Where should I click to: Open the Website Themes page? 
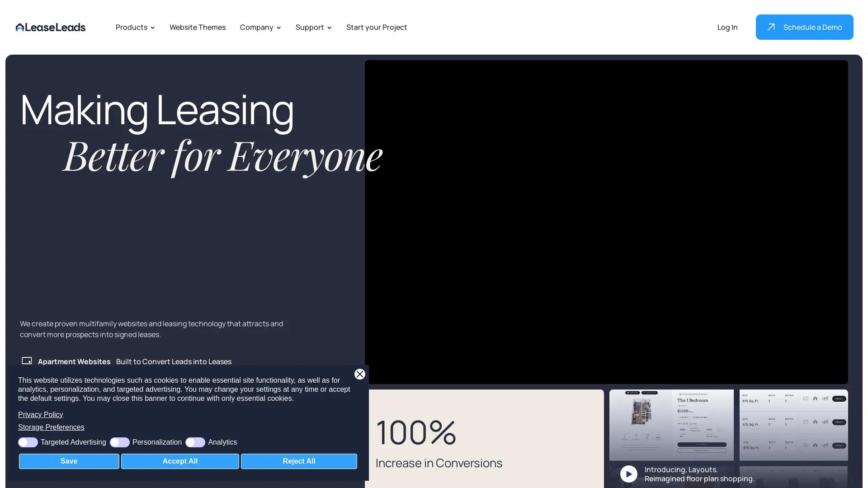point(198,27)
